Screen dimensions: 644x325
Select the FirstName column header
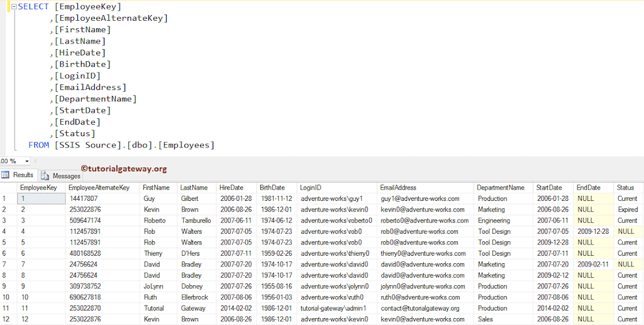click(158, 188)
